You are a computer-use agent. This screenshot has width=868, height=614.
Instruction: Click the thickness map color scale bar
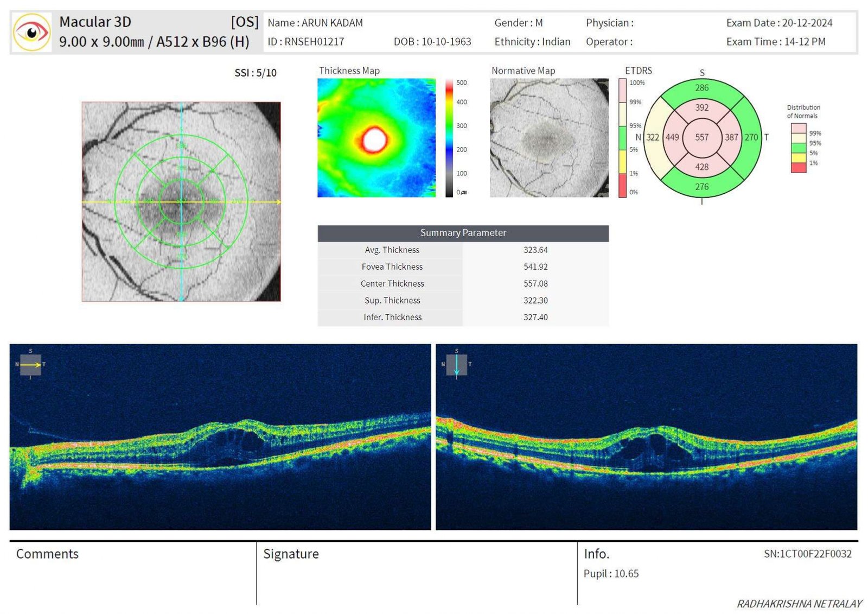tap(449, 138)
